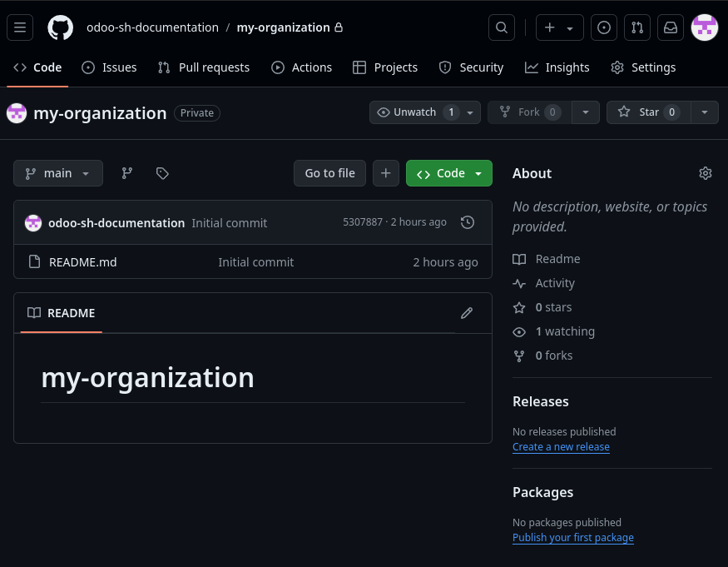Open the About section settings gear
Screen dimensions: 728x567
[706, 173]
